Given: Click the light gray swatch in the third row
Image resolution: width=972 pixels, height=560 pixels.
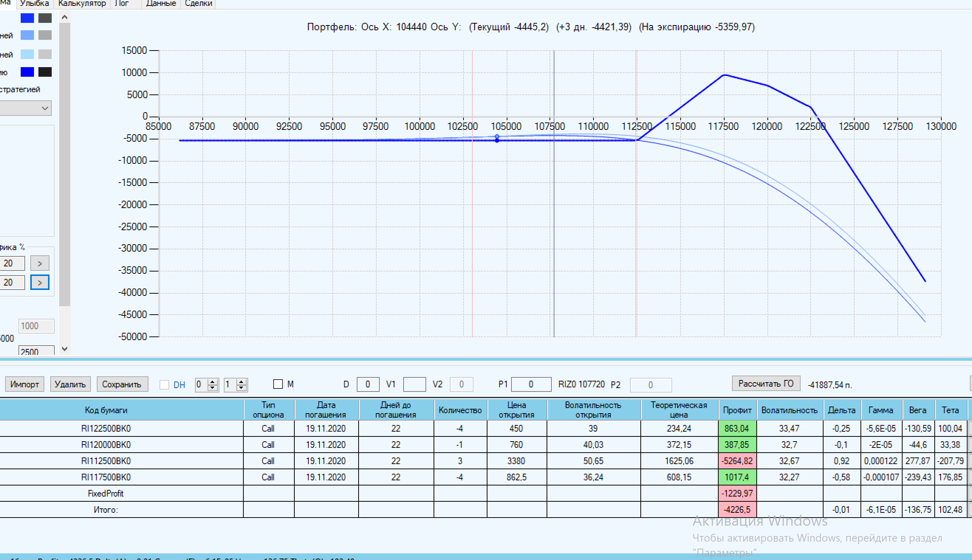Looking at the screenshot, I should coord(45,54).
